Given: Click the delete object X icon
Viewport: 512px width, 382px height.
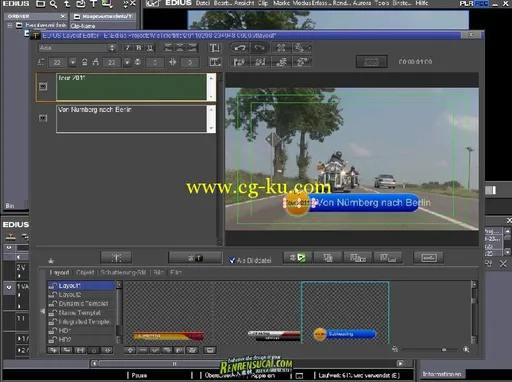Looking at the screenshot, I should point(281,48).
